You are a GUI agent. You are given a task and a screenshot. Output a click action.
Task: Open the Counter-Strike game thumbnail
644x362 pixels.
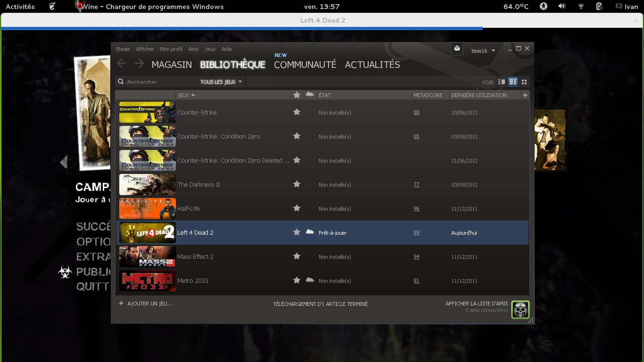tap(148, 112)
